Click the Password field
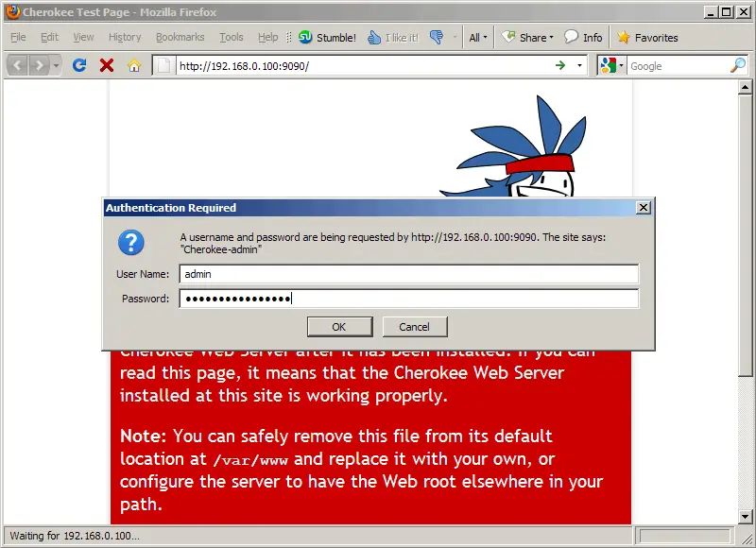The height and width of the screenshot is (548, 756). coord(409,299)
